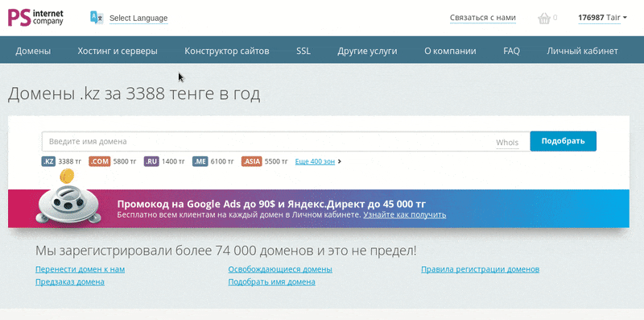The height and width of the screenshot is (320, 644).
Task: Open the Еще 400 зон link
Action: click(315, 162)
